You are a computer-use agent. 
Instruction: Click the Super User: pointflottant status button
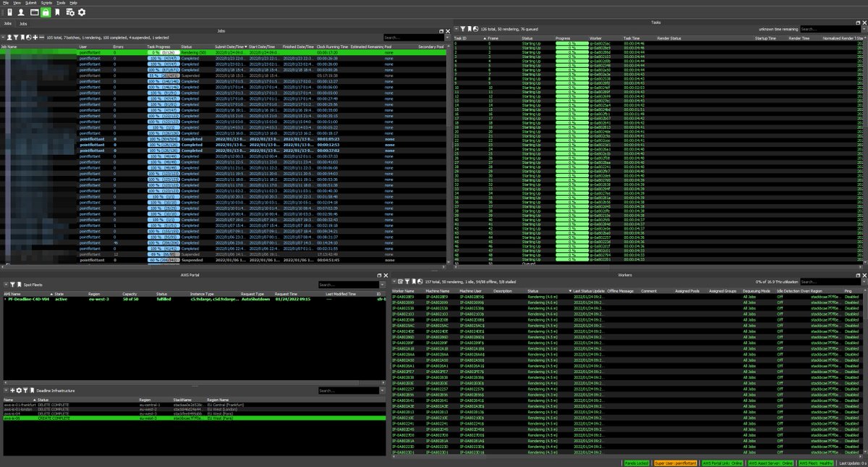[x=676, y=462]
